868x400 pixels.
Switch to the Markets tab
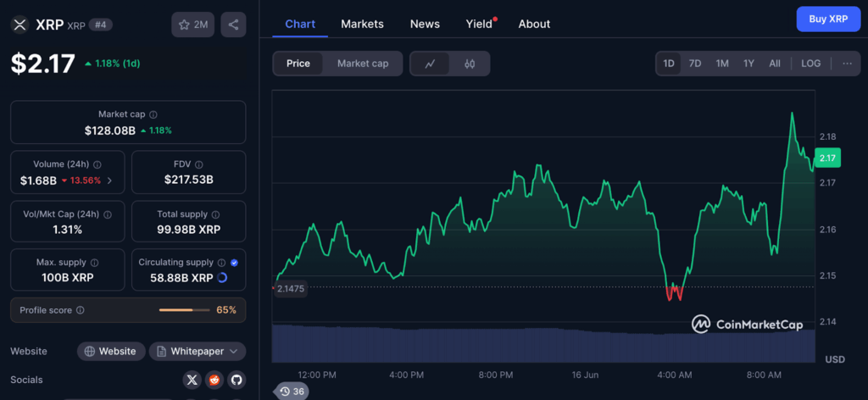(x=362, y=24)
